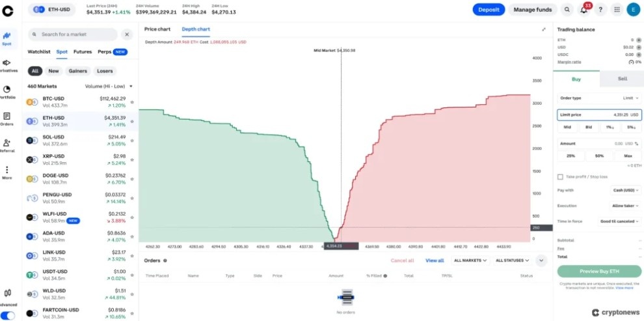The width and height of the screenshot is (644, 321).
Task: Click inside the Search for a market field
Action: pyautogui.click(x=73, y=35)
